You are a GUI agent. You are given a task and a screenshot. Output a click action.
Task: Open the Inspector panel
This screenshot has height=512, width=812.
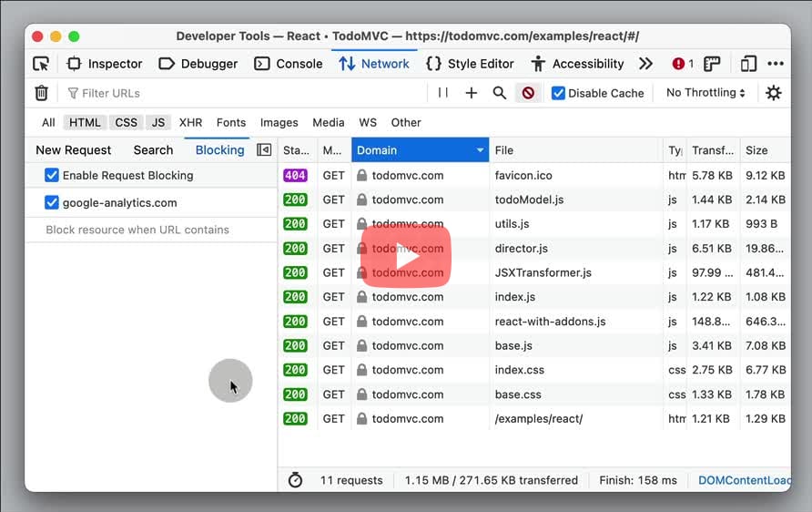click(104, 64)
